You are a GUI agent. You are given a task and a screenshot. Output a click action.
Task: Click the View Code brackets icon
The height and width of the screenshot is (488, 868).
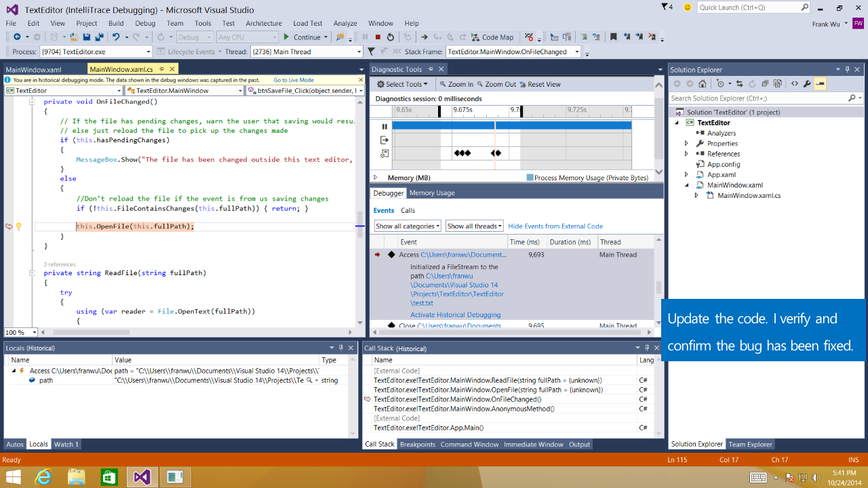point(794,83)
